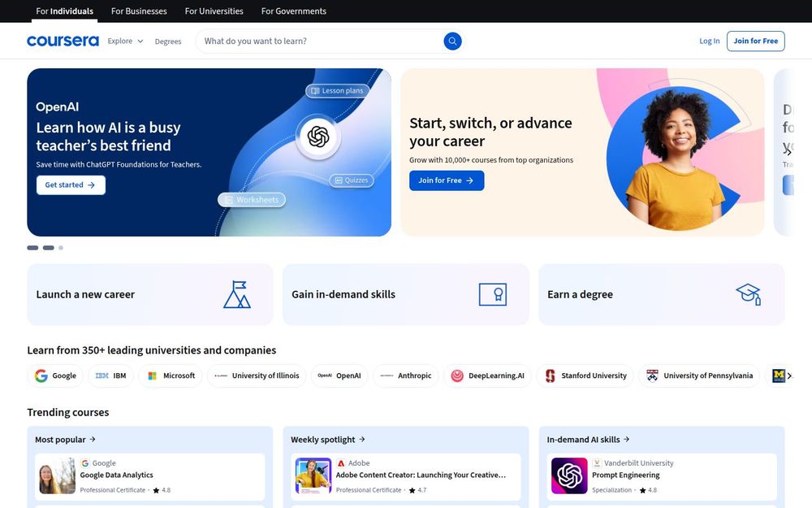812x508 pixels.
Task: Switch to For Businesses tab
Action: [139, 11]
